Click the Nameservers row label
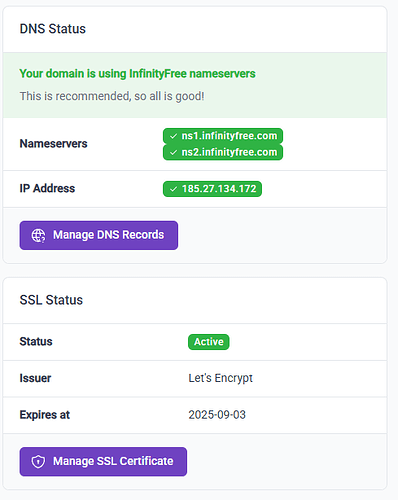 coord(53,144)
